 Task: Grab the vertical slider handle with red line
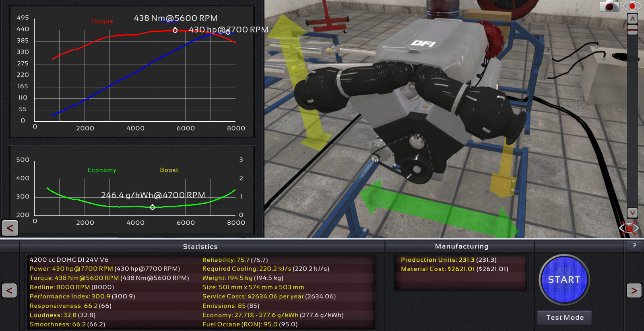click(x=632, y=29)
